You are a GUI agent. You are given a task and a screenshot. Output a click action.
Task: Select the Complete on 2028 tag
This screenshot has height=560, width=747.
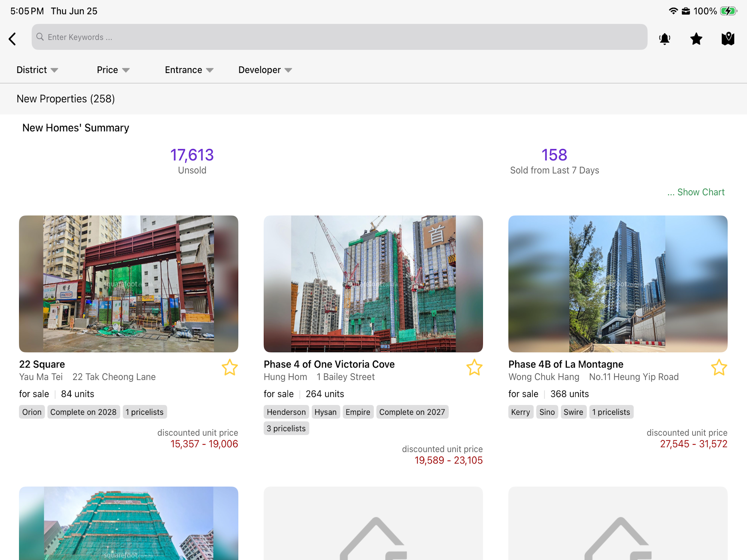[83, 412]
